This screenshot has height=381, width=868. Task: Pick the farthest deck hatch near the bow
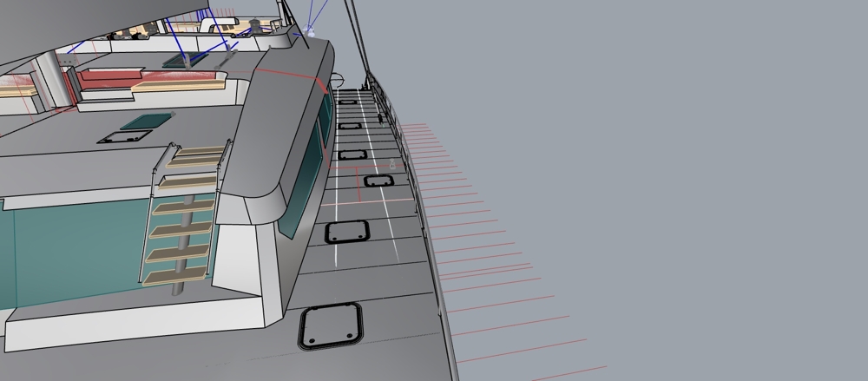(347, 102)
